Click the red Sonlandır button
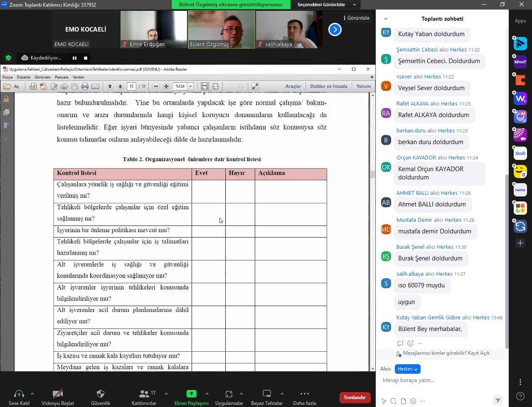 pos(355,397)
